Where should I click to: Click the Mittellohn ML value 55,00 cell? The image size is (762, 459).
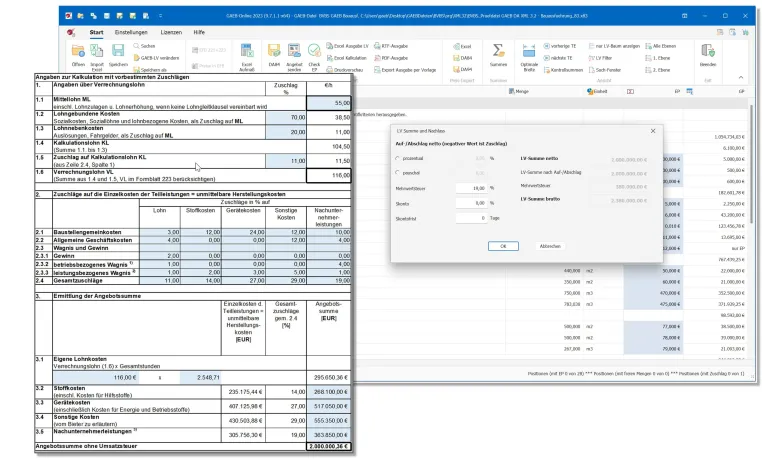329,103
